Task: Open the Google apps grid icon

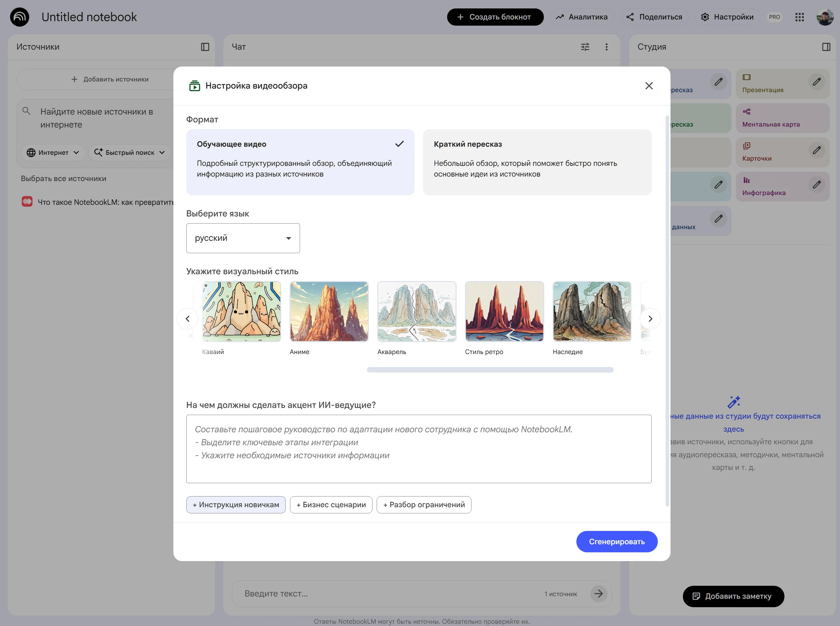Action: point(799,17)
